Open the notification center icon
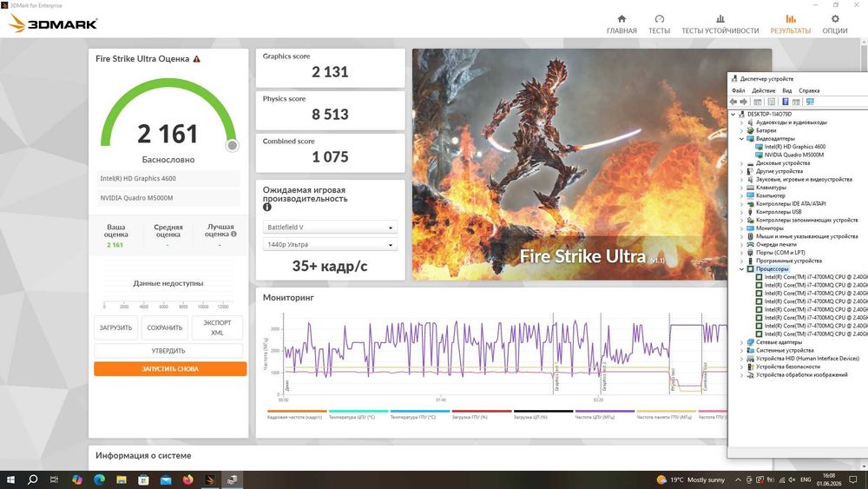868x489 pixels. pyautogui.click(x=853, y=479)
